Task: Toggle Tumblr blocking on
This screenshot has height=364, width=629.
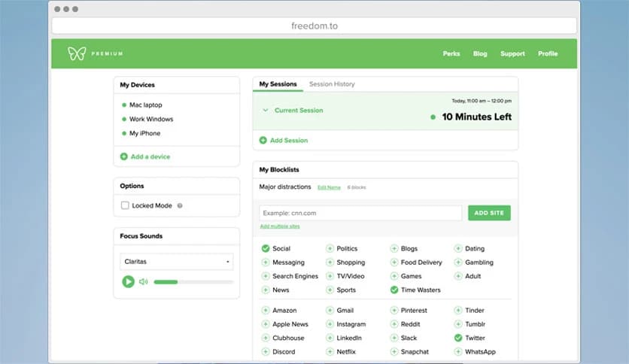Action: pyautogui.click(x=458, y=324)
